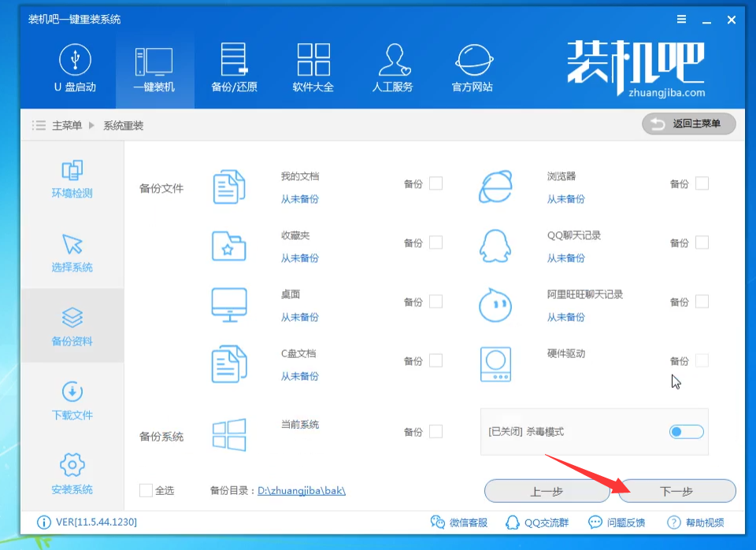Image resolution: width=756 pixels, height=550 pixels.
Task: Go to the 选择系统 sidebar step
Action: pyautogui.click(x=72, y=254)
